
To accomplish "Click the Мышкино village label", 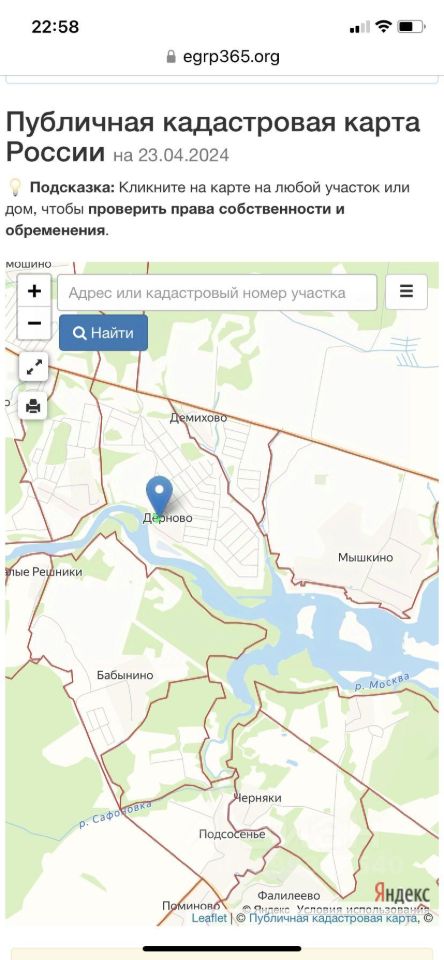I will coord(366,558).
